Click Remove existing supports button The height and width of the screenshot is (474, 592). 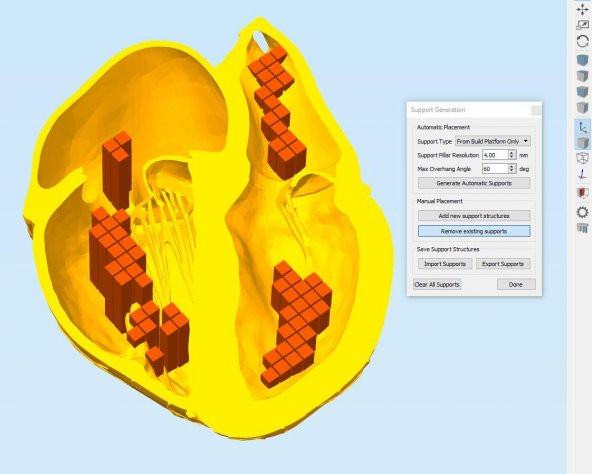pos(474,231)
